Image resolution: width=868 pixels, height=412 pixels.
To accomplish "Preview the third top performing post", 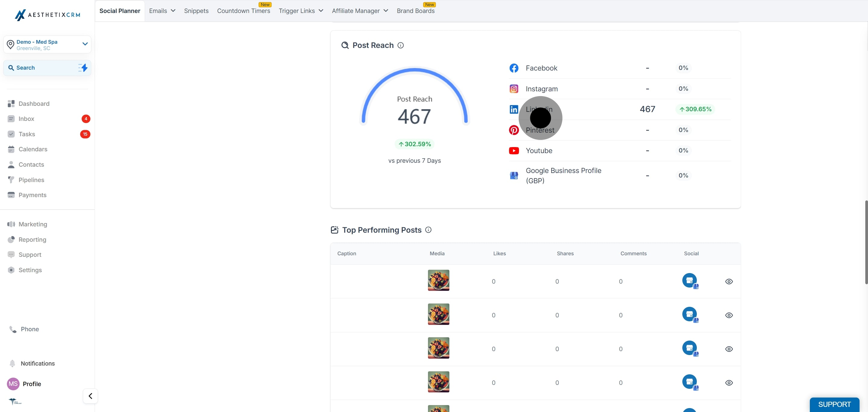I will click(x=729, y=349).
